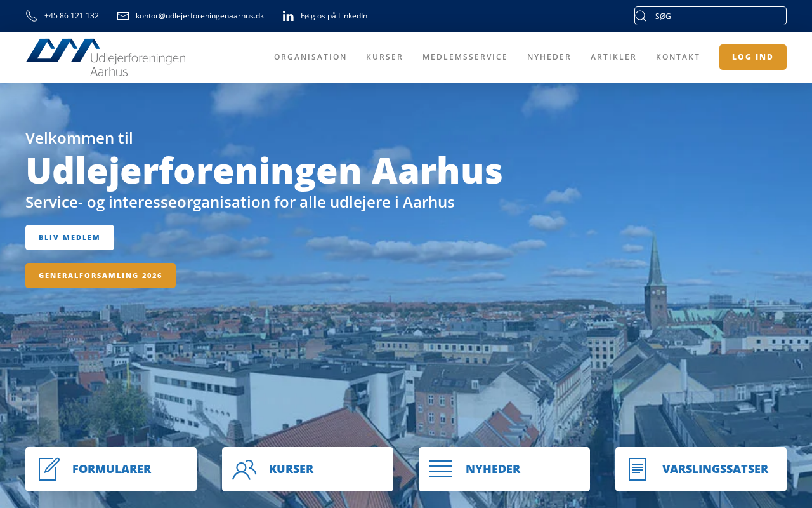Click the magnifying glass search icon
This screenshot has height=508, width=812.
[641, 16]
